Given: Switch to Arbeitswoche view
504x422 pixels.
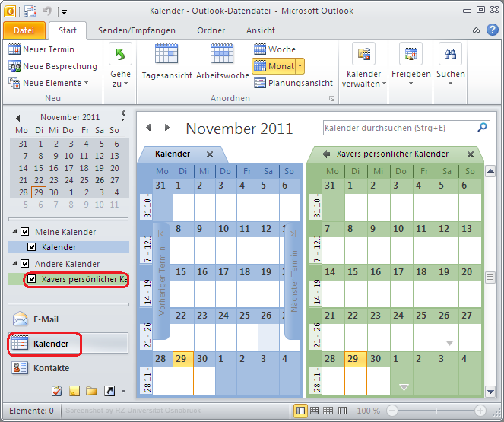Looking at the screenshot, I should coord(223,61).
